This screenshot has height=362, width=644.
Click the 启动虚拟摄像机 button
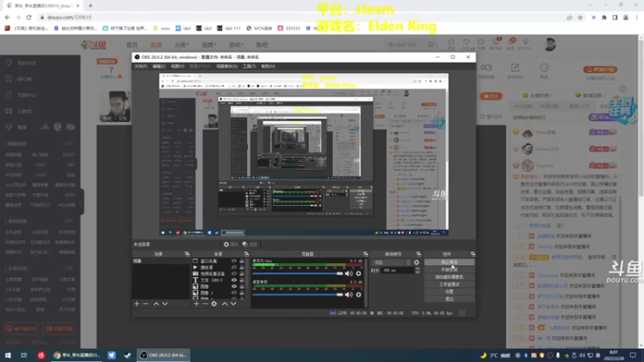pos(449,277)
